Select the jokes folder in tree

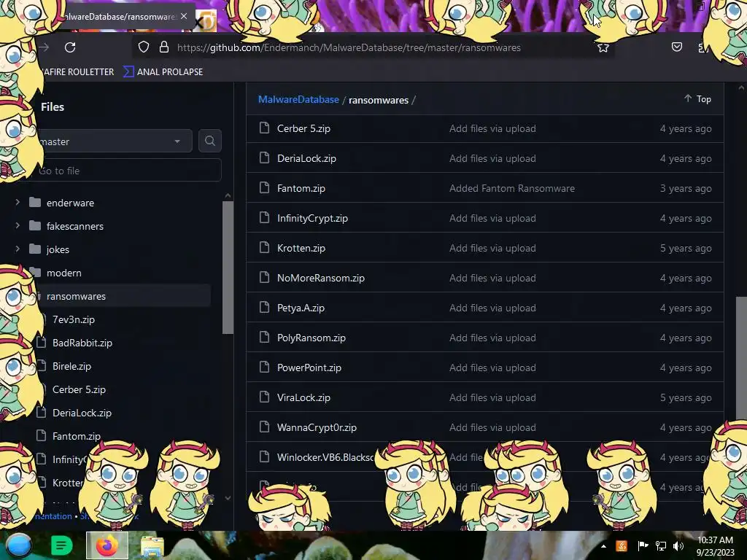(x=58, y=249)
